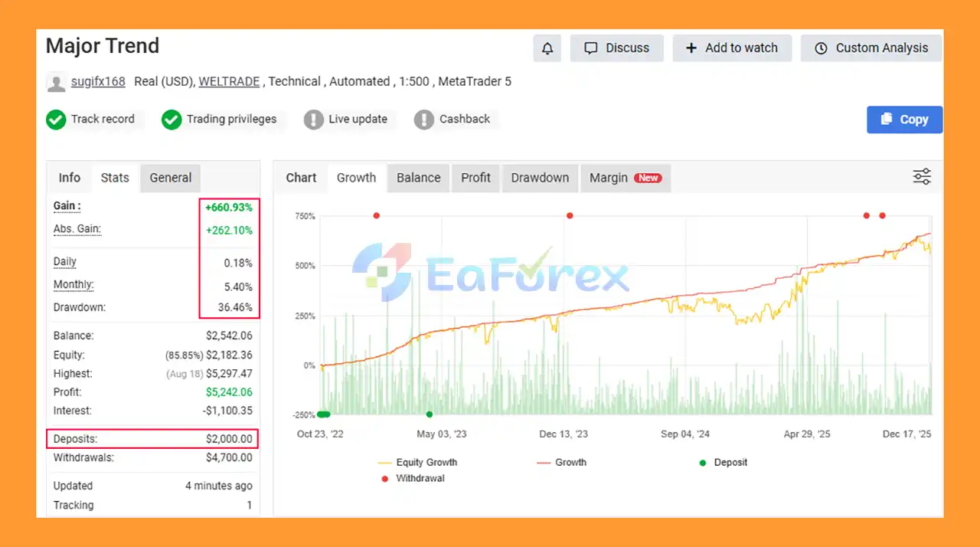Click the first red withdrawal marker on chart
This screenshot has width=980, height=547.
coord(376,216)
